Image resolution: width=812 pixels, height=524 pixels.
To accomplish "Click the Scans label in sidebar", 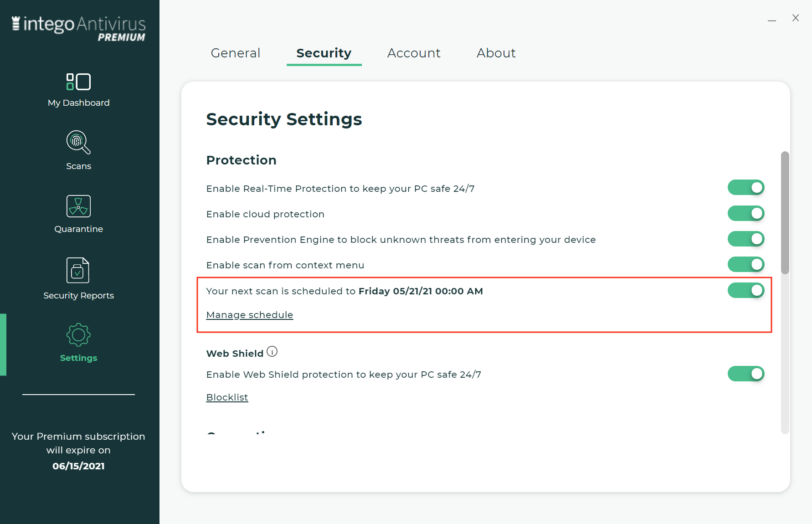I will click(78, 166).
